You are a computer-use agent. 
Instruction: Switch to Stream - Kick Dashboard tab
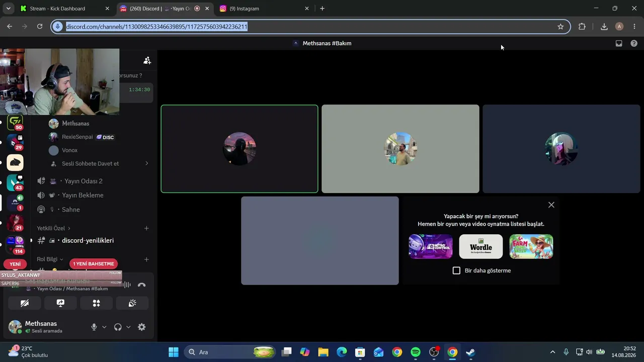tap(64, 9)
